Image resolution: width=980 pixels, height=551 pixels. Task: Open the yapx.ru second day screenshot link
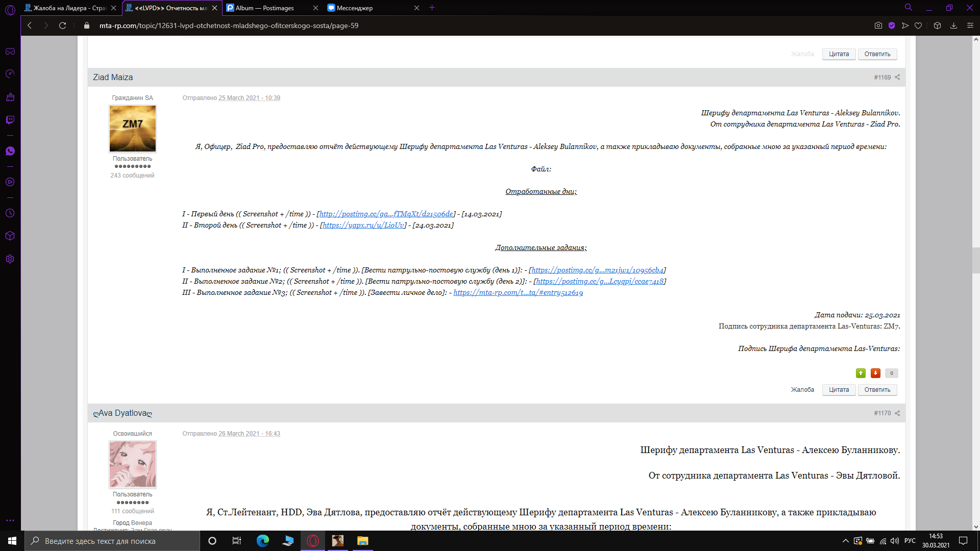[x=363, y=225]
